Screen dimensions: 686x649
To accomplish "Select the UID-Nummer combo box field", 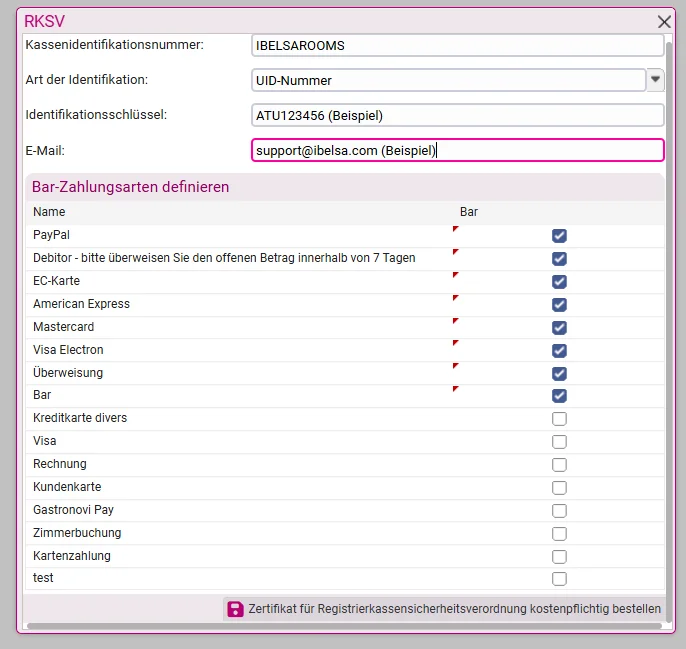I will [448, 80].
